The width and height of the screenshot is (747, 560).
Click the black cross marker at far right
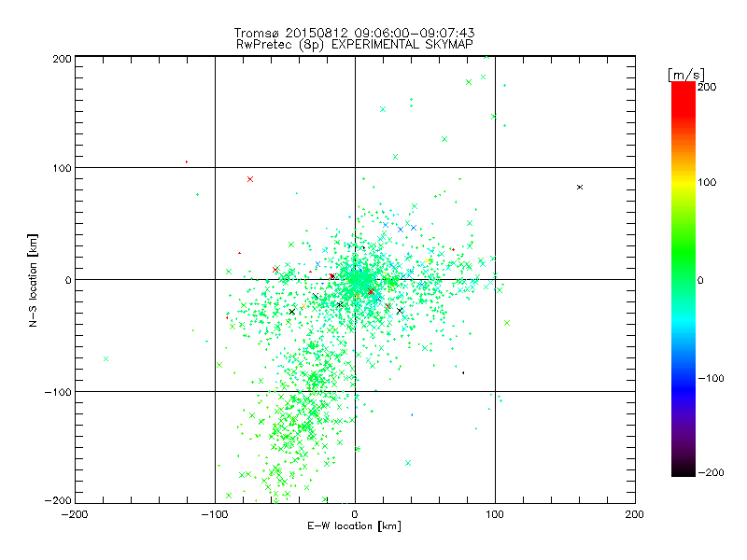pos(580,188)
